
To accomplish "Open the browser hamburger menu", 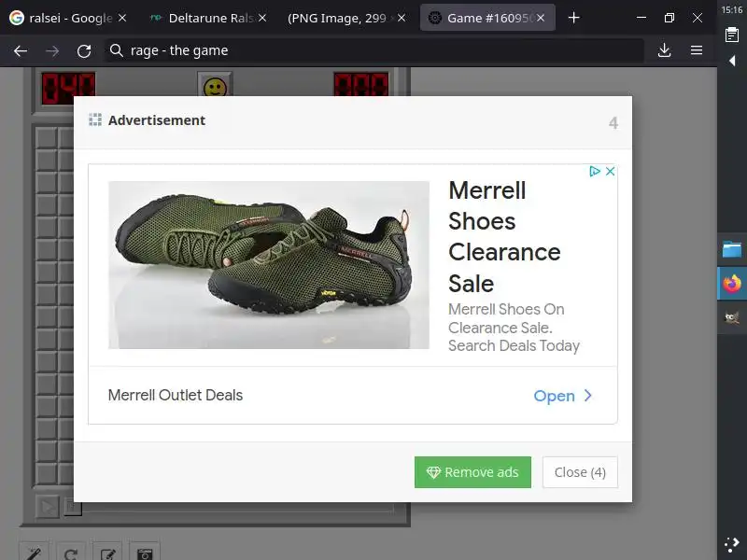I will [697, 50].
